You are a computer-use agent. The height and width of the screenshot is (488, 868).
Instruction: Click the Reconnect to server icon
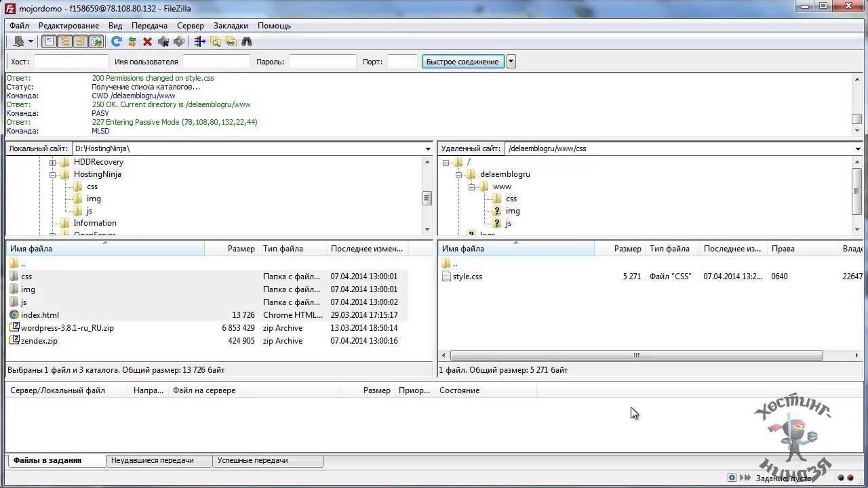pyautogui.click(x=179, y=41)
